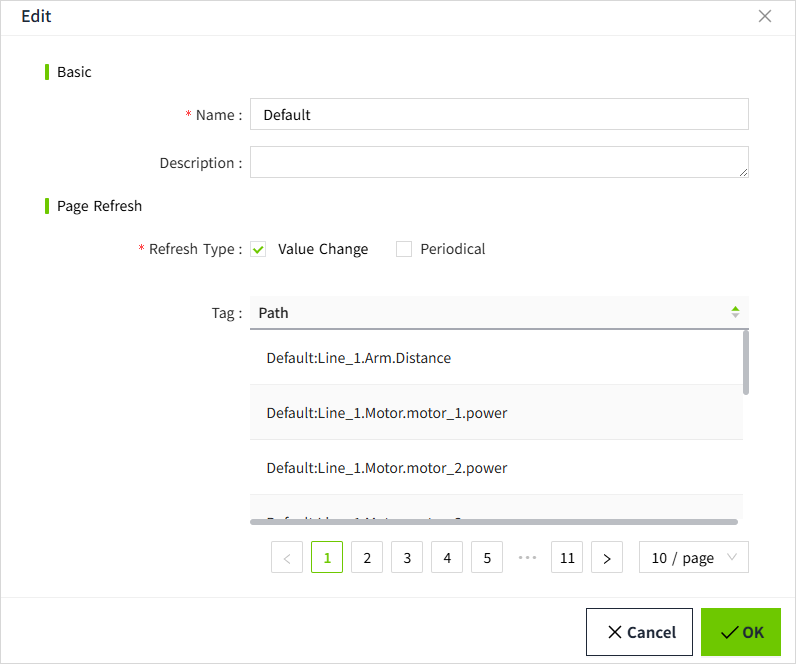Focus the Description text area
Viewport: 796px width, 664px height.
point(498,162)
